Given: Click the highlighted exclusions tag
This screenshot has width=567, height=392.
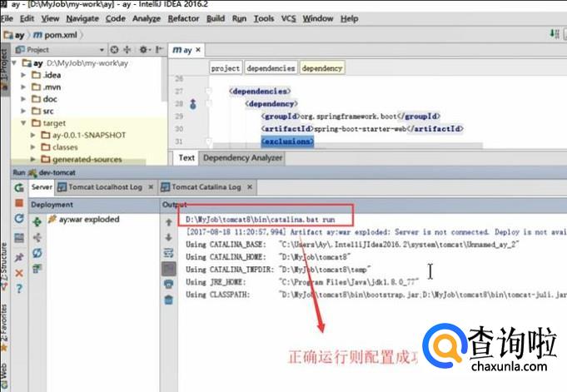Looking at the screenshot, I should coord(287,141).
